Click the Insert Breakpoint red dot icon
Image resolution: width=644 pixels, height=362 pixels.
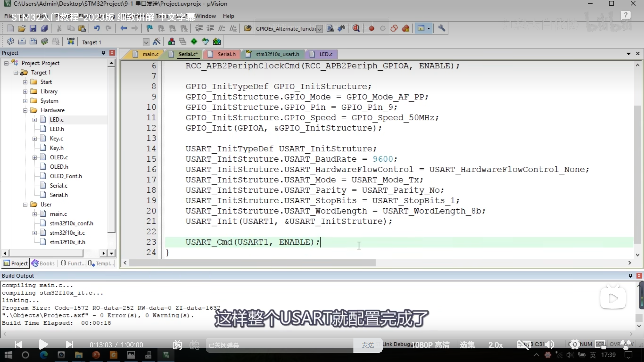(371, 28)
